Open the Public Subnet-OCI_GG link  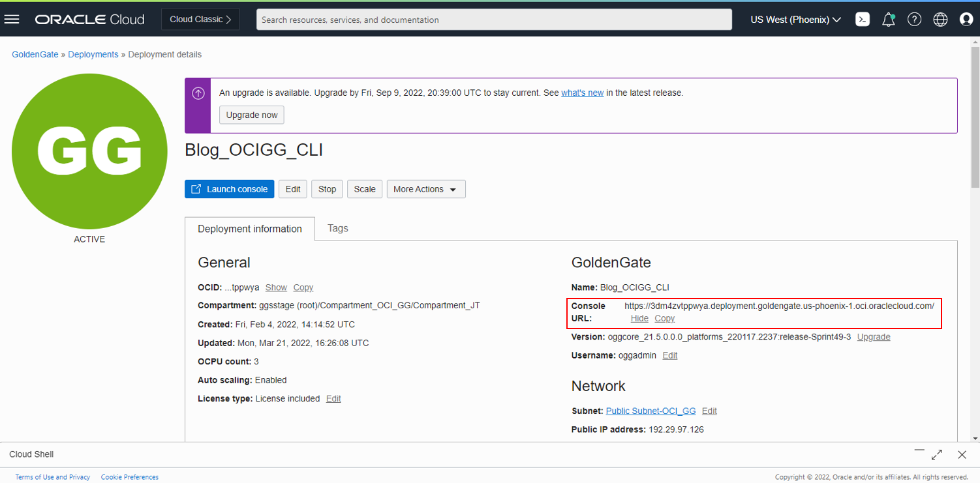coord(651,411)
